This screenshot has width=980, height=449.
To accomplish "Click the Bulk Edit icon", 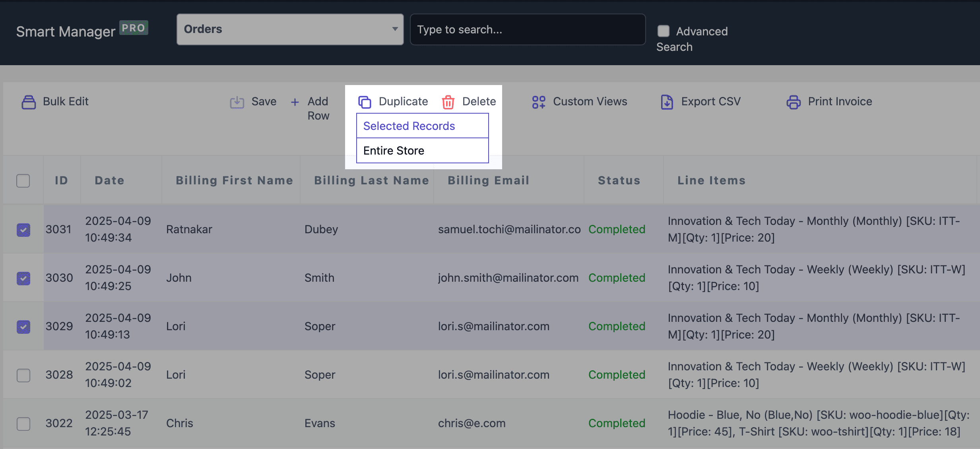I will click(x=28, y=102).
